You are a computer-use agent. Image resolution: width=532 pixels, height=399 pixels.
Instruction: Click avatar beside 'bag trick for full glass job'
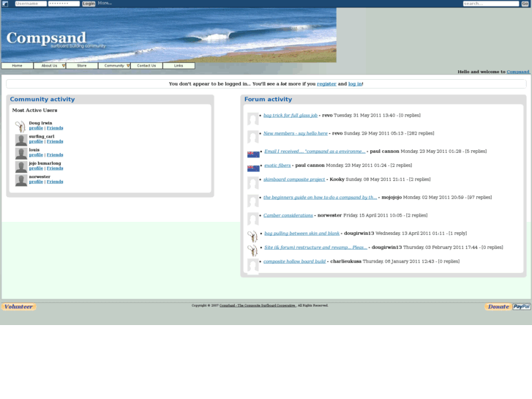tap(252, 119)
